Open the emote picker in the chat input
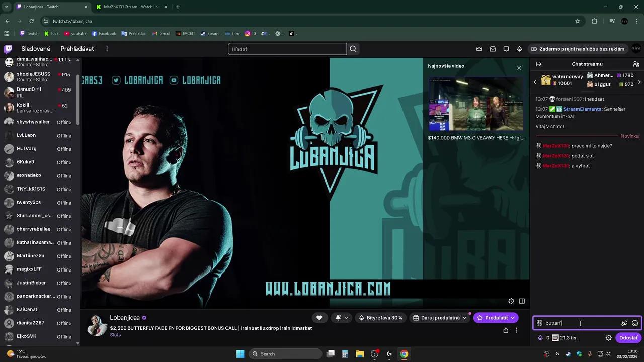The height and width of the screenshot is (362, 644). pyautogui.click(x=635, y=323)
